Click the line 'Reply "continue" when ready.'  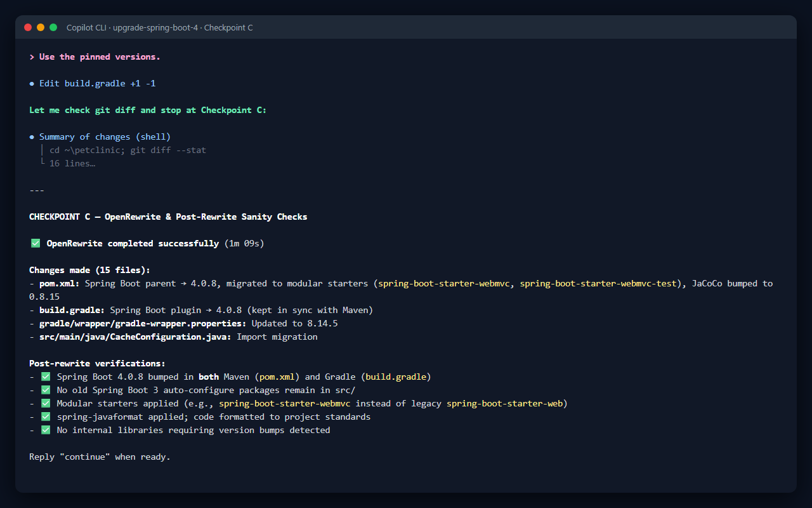(x=100, y=457)
